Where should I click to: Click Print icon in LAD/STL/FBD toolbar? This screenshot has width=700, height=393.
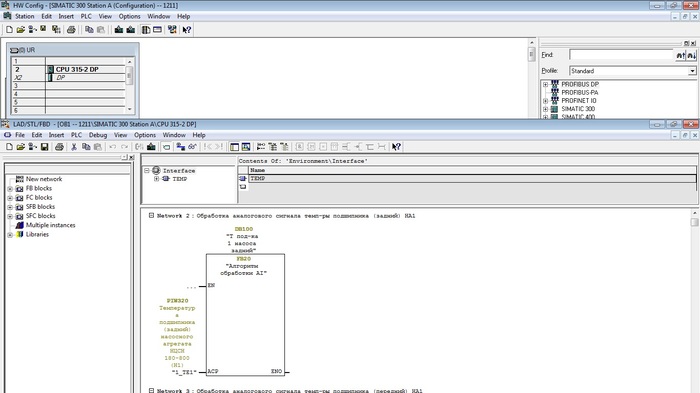pyautogui.click(x=59, y=146)
